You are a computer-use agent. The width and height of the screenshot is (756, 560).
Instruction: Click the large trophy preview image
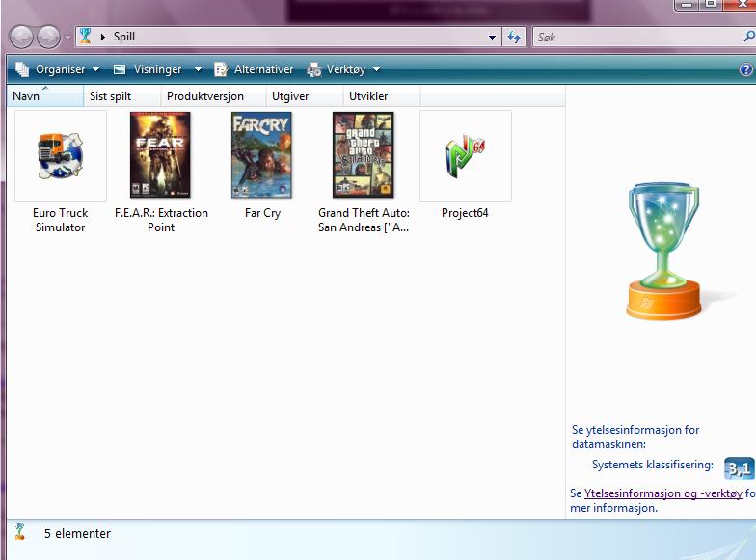click(663, 251)
